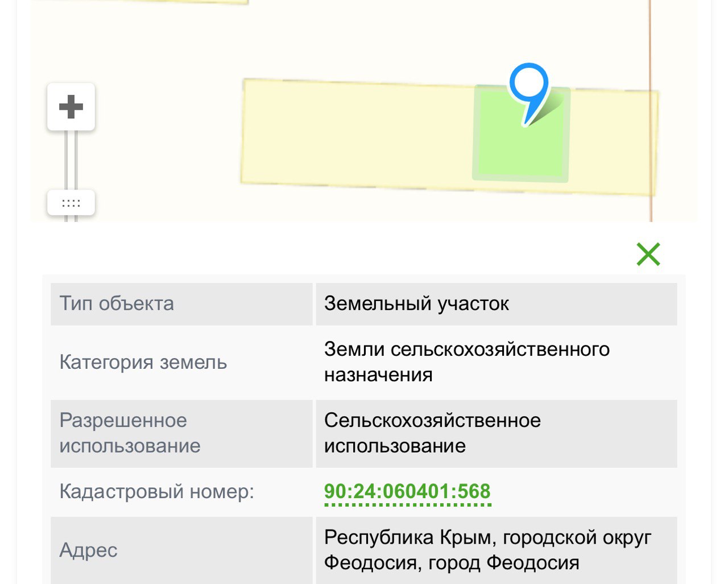This screenshot has height=584, width=728.
Task: Click the blue location pin marker
Action: coord(529,85)
